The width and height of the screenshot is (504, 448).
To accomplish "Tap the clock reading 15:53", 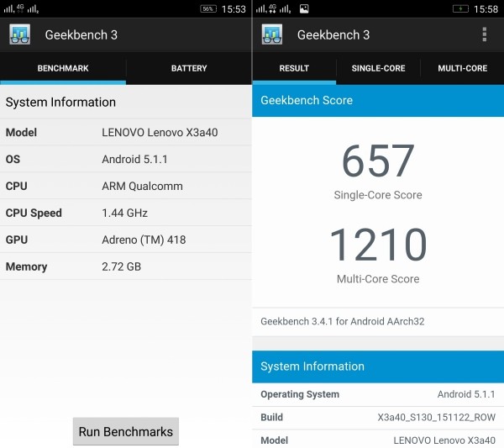I will (x=234, y=9).
